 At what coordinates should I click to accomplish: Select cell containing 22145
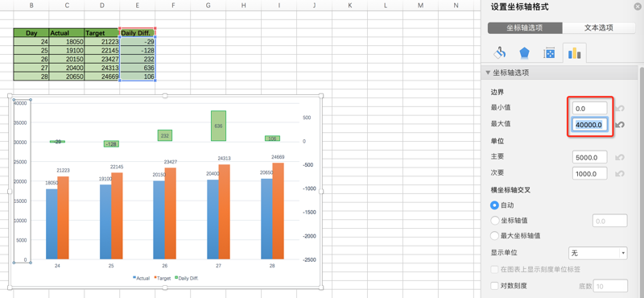pyautogui.click(x=102, y=50)
